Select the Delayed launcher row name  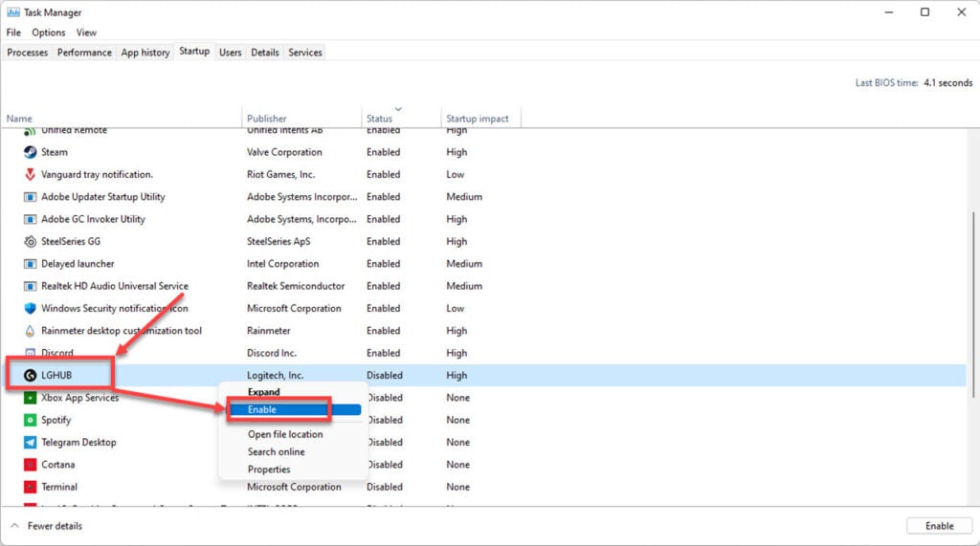click(x=78, y=264)
